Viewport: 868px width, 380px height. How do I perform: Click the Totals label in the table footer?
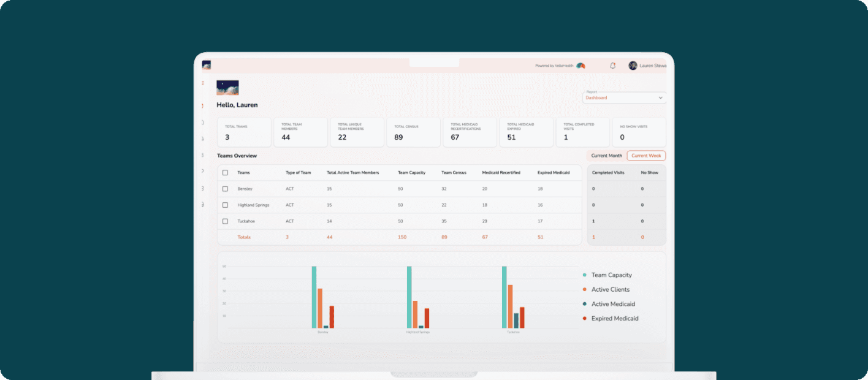pos(244,237)
